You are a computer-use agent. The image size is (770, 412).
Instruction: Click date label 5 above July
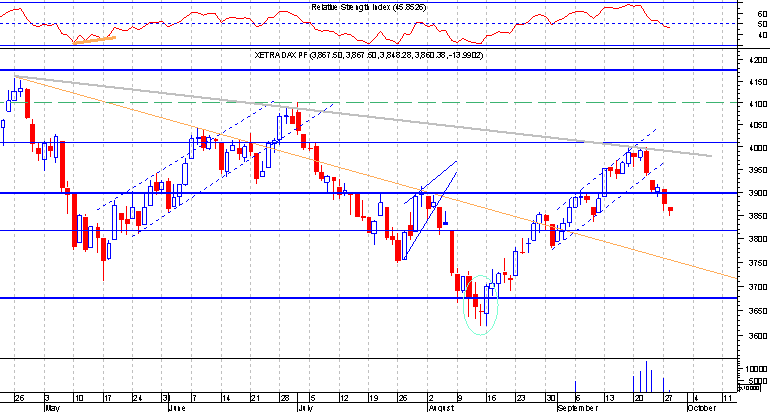313,398
